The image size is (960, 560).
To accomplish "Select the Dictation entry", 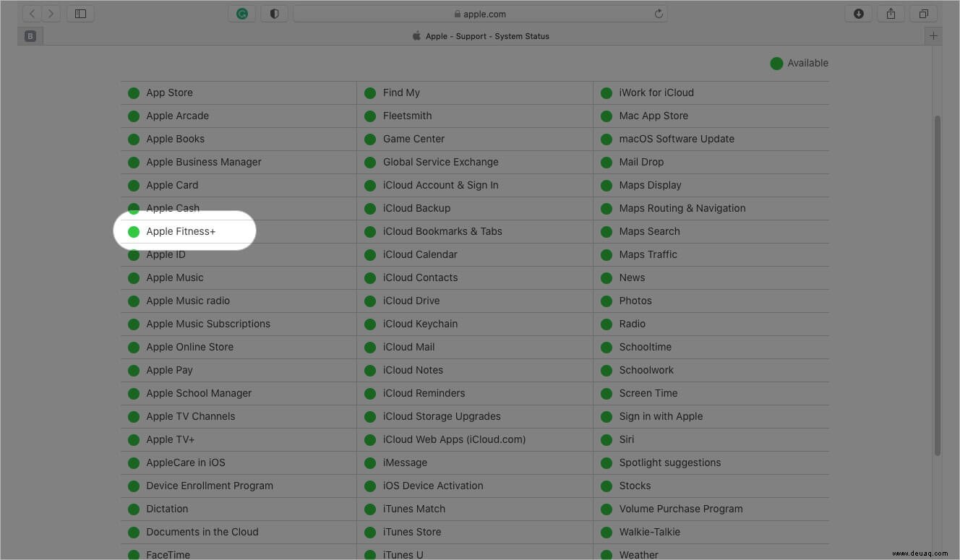I will click(167, 509).
